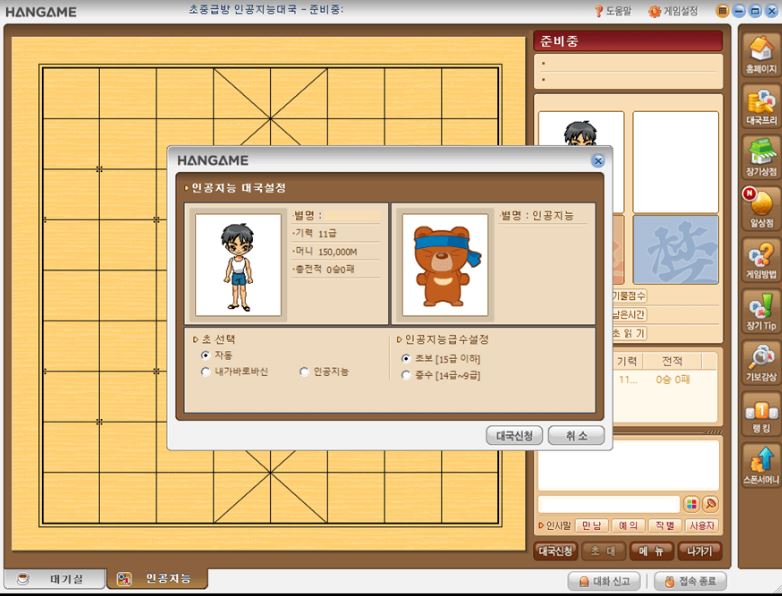Screen dimensions: 782x596
Task: Open the 대국프리 sidebar icon
Action: (761, 105)
